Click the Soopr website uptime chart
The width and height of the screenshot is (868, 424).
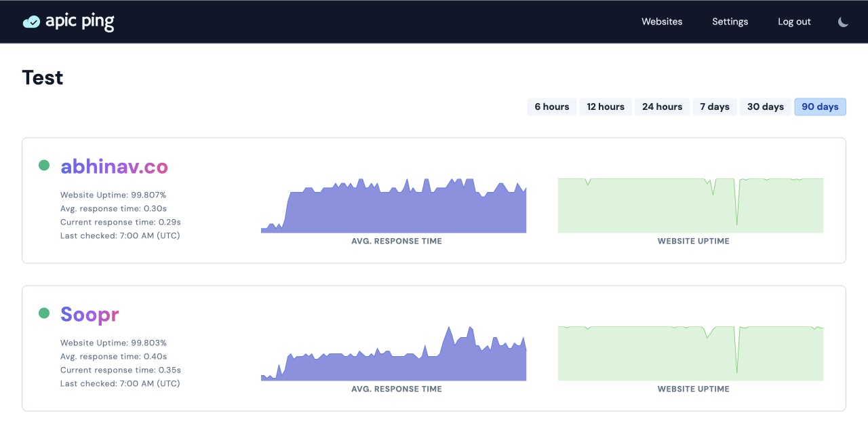(690, 353)
